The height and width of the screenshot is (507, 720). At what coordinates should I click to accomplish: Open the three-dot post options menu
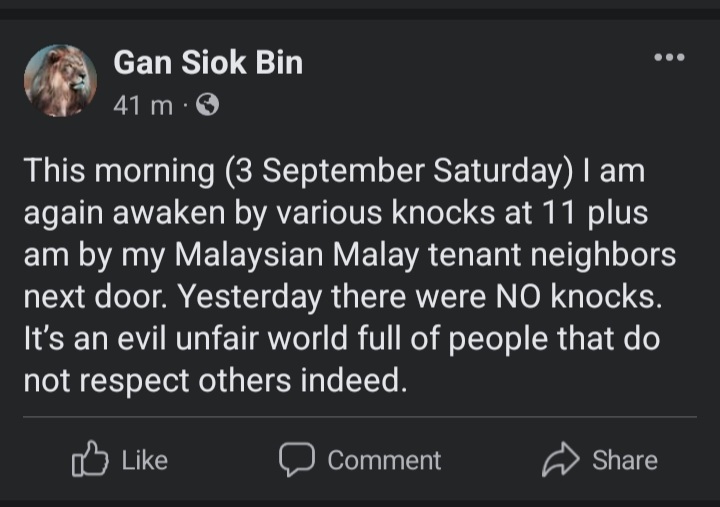[669, 58]
